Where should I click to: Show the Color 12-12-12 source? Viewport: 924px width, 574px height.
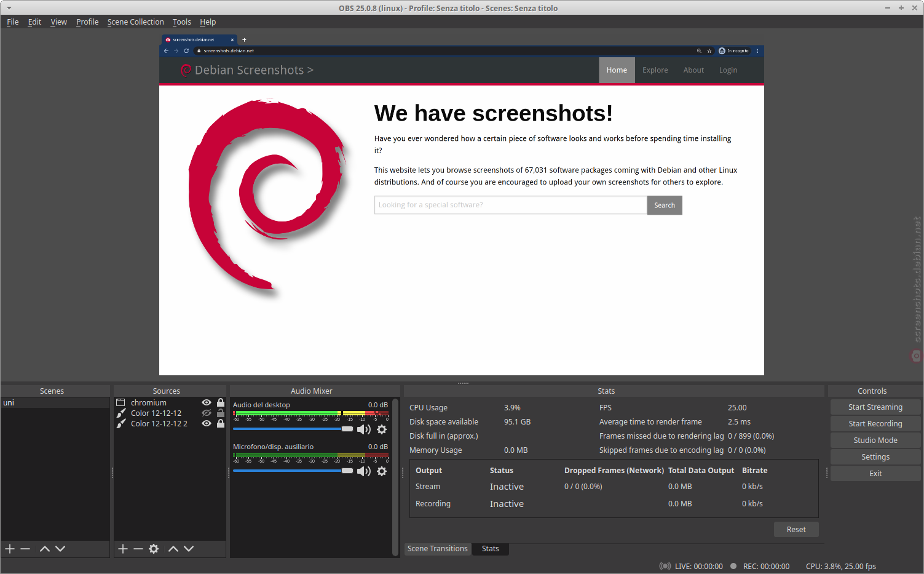pos(207,413)
